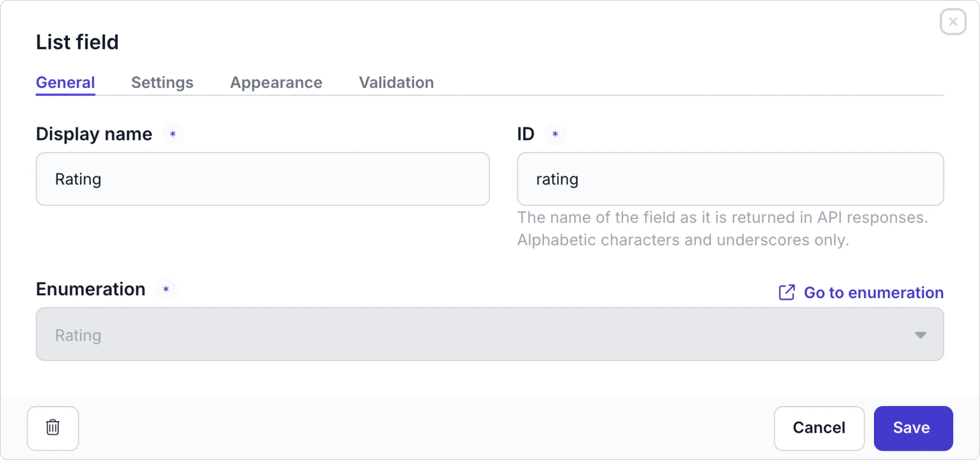Select the General tab
The height and width of the screenshot is (460, 980).
tap(65, 82)
